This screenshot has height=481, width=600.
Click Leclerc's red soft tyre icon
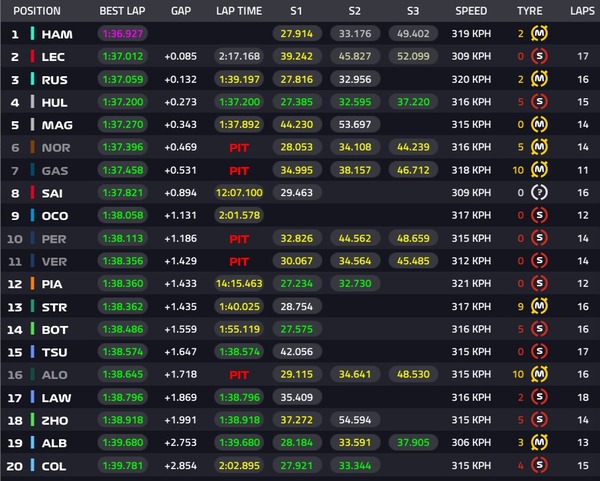click(x=539, y=56)
